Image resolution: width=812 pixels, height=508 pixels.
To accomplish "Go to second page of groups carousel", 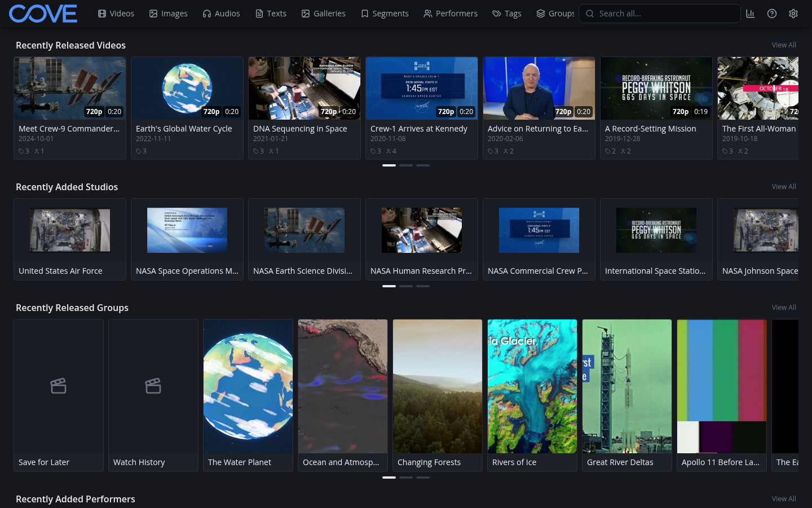I will click(406, 478).
